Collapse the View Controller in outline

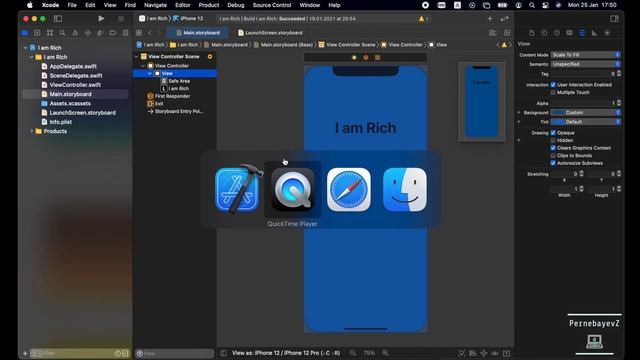click(143, 66)
